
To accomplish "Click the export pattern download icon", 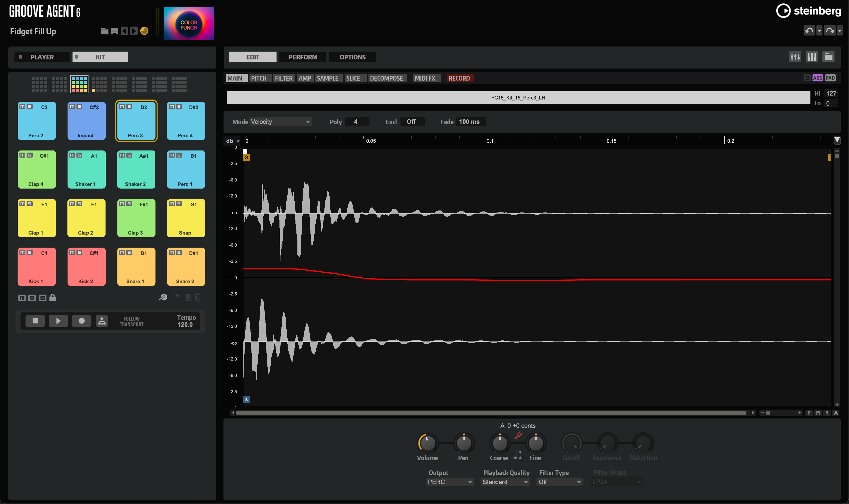I will 102,321.
